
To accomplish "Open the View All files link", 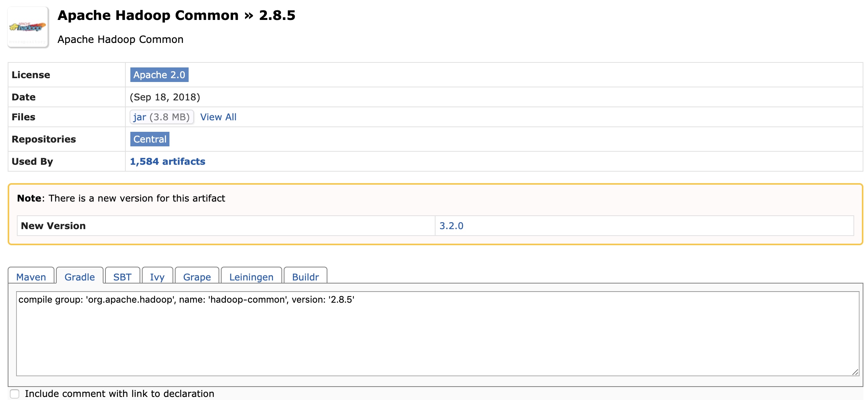I will point(218,117).
